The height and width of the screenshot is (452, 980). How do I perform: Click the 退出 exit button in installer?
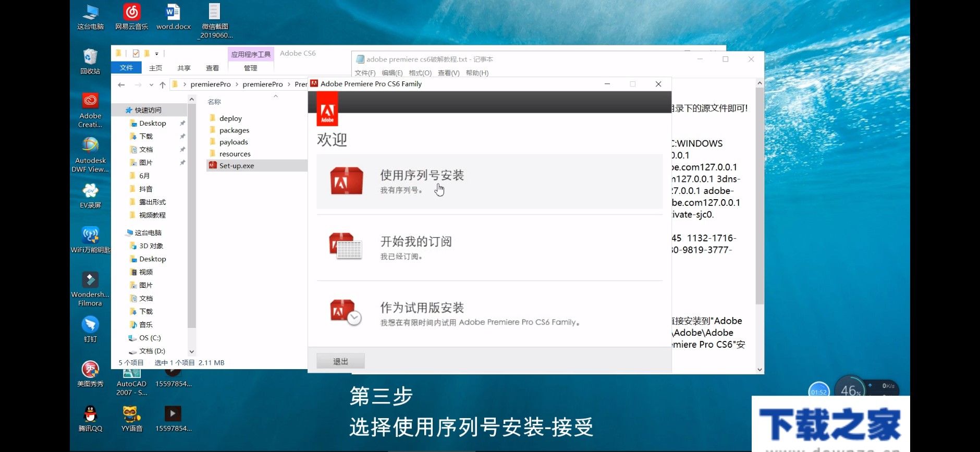[340, 361]
